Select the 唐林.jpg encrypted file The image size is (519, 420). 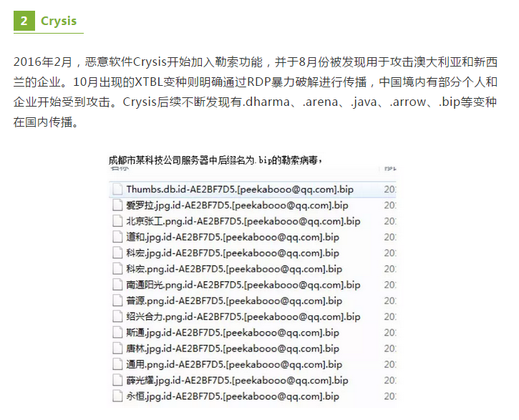point(233,348)
